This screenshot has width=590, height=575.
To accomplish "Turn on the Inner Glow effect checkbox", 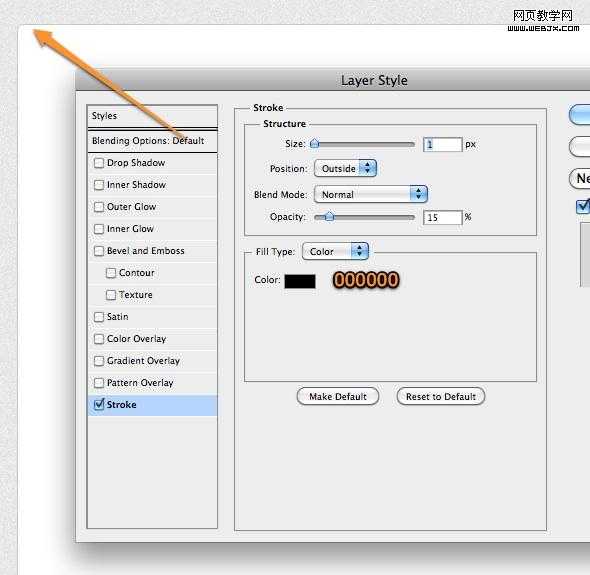I will click(99, 229).
